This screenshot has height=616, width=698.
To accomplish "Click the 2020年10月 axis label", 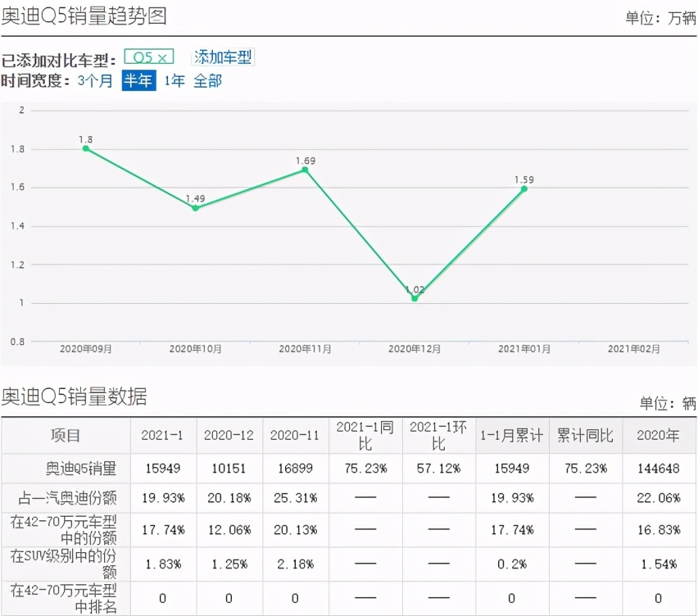I will [x=196, y=349].
